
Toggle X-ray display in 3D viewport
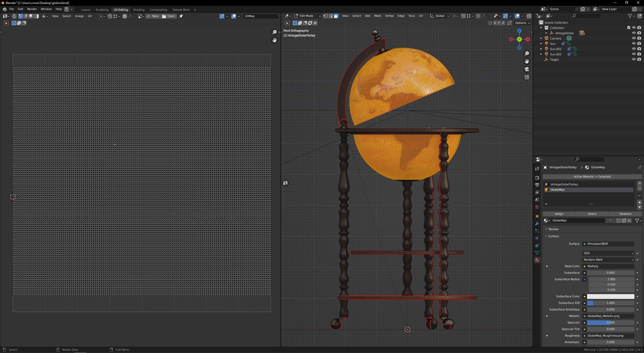529,16
